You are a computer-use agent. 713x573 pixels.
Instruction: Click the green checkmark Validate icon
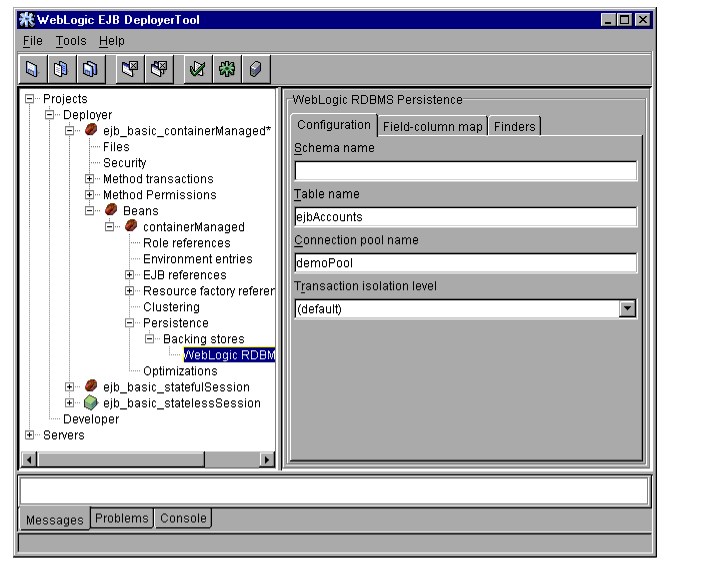[198, 69]
